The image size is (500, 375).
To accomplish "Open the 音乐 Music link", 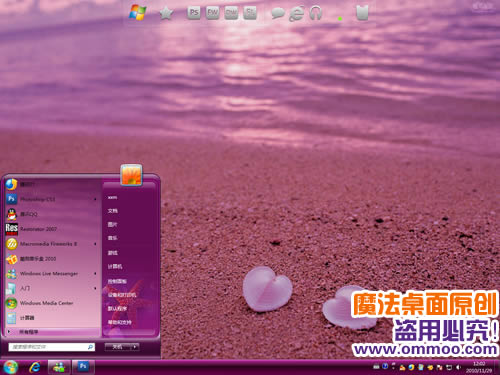I will click(113, 238).
